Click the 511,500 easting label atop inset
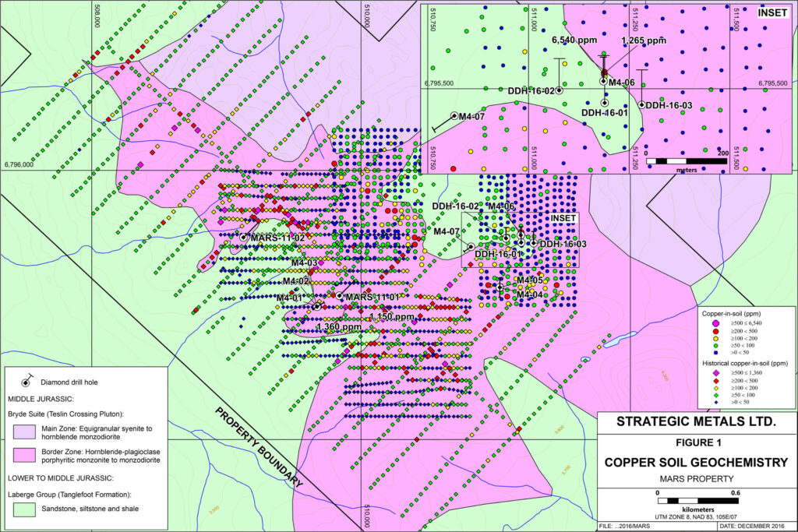The image size is (798, 532). (x=736, y=19)
